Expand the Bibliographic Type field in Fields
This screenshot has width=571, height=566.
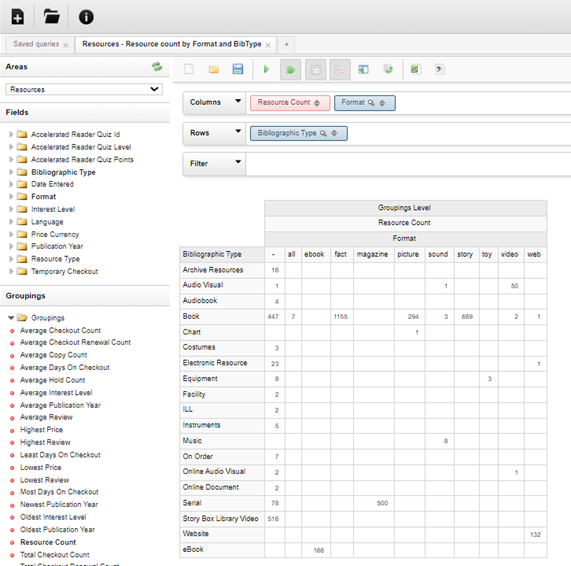pos(11,172)
